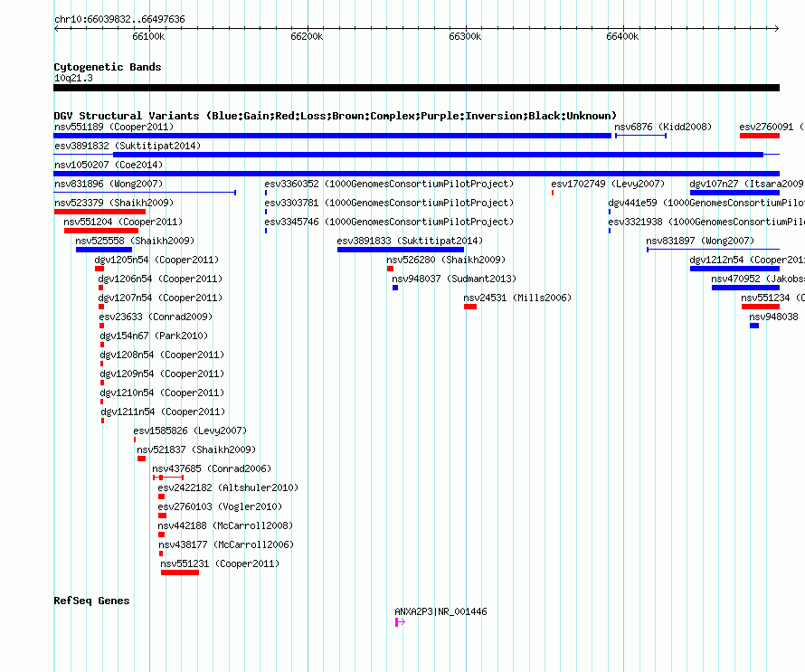Click the nsv1050207 (Coe2014) label
The width and height of the screenshot is (805, 672).
pos(109,165)
